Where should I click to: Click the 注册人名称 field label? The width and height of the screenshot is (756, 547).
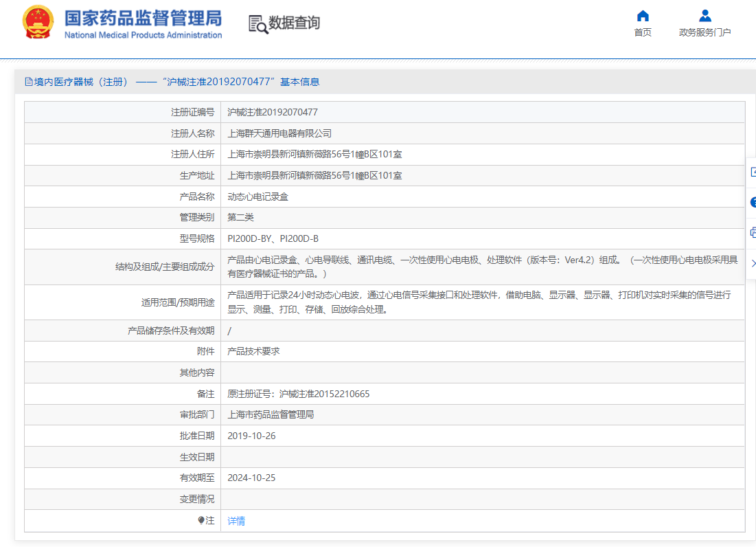click(192, 133)
